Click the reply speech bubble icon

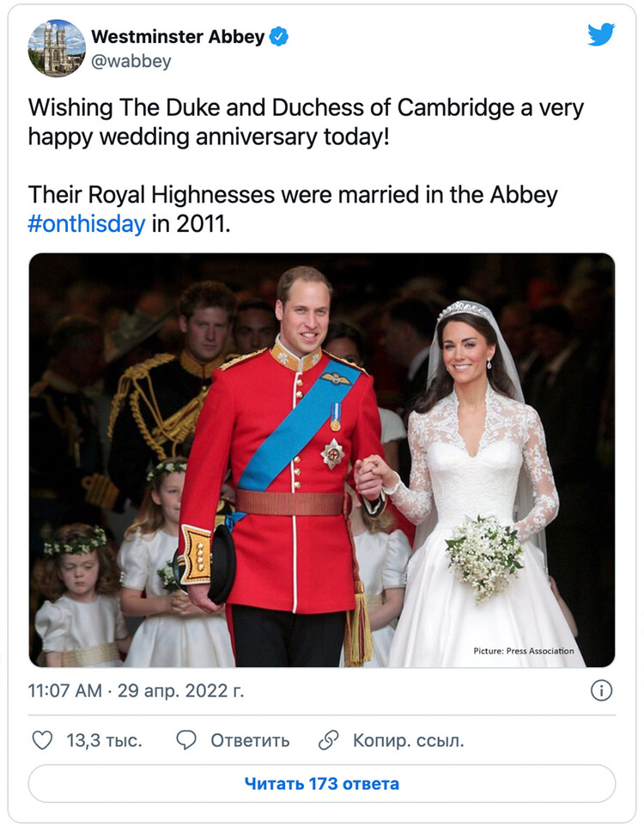(x=186, y=740)
